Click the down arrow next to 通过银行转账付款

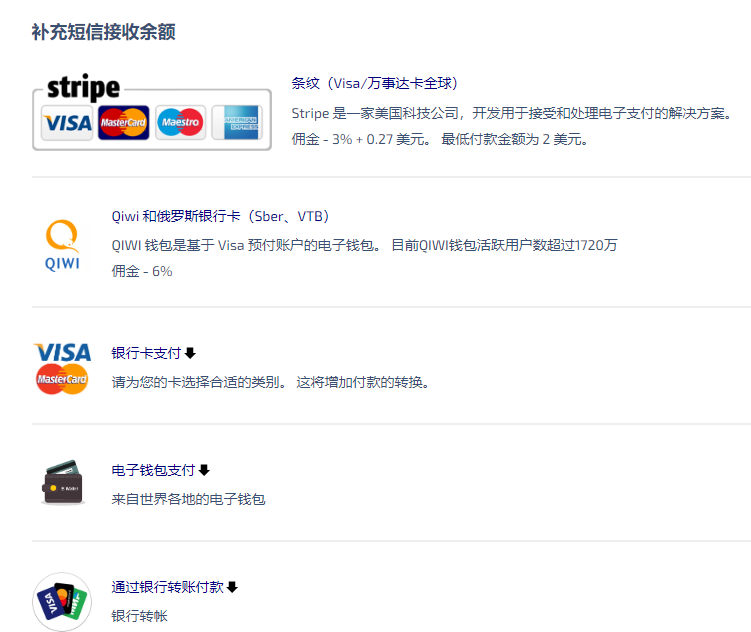[232, 587]
